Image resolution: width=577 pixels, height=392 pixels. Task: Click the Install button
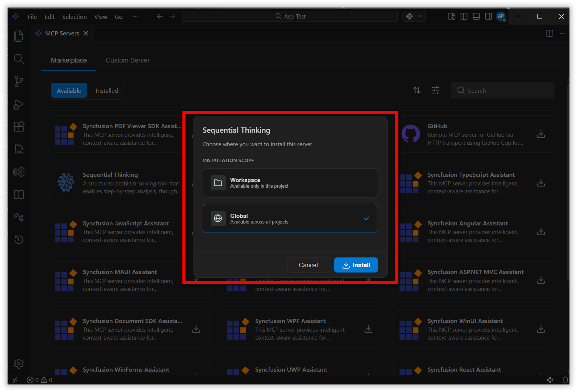[356, 265]
